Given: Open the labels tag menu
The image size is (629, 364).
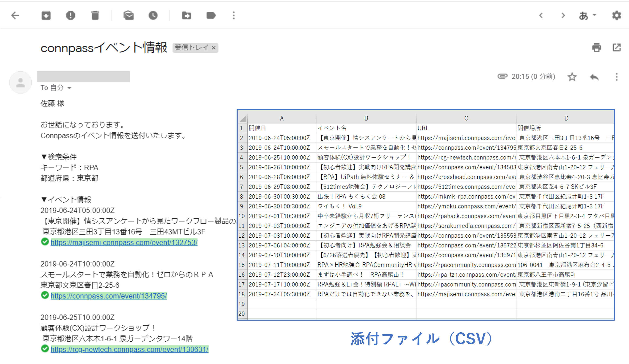Looking at the screenshot, I should coord(211,16).
